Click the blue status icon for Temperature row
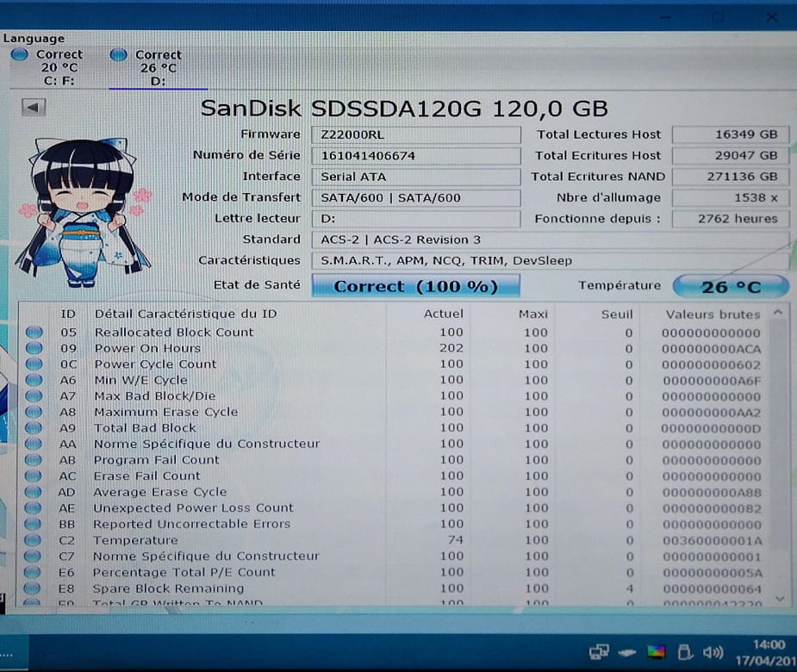The image size is (797, 672). [34, 541]
